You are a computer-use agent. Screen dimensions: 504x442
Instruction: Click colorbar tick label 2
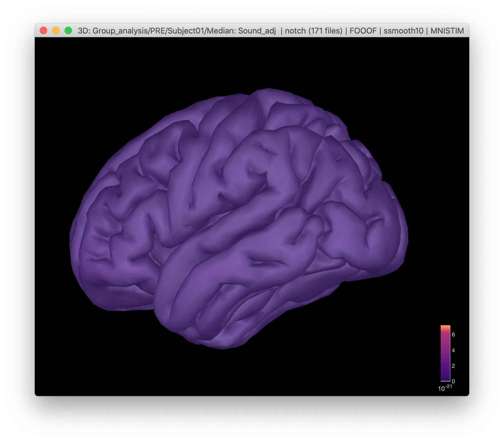pyautogui.click(x=453, y=366)
